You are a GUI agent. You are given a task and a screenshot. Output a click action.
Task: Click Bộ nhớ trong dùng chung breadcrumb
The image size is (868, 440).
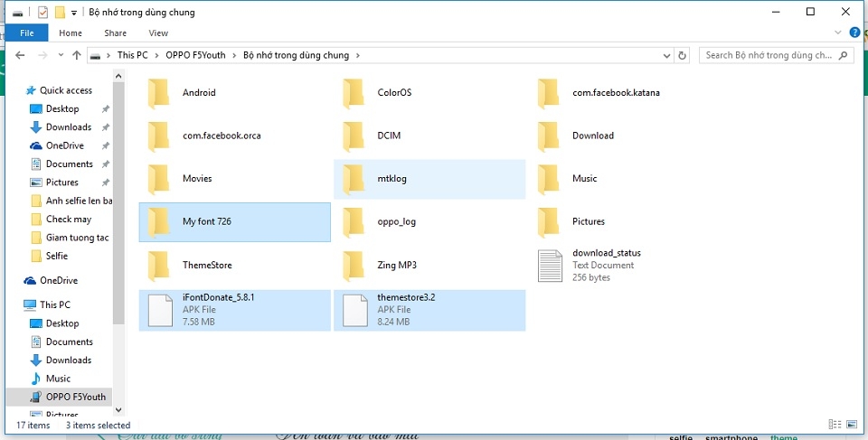297,55
